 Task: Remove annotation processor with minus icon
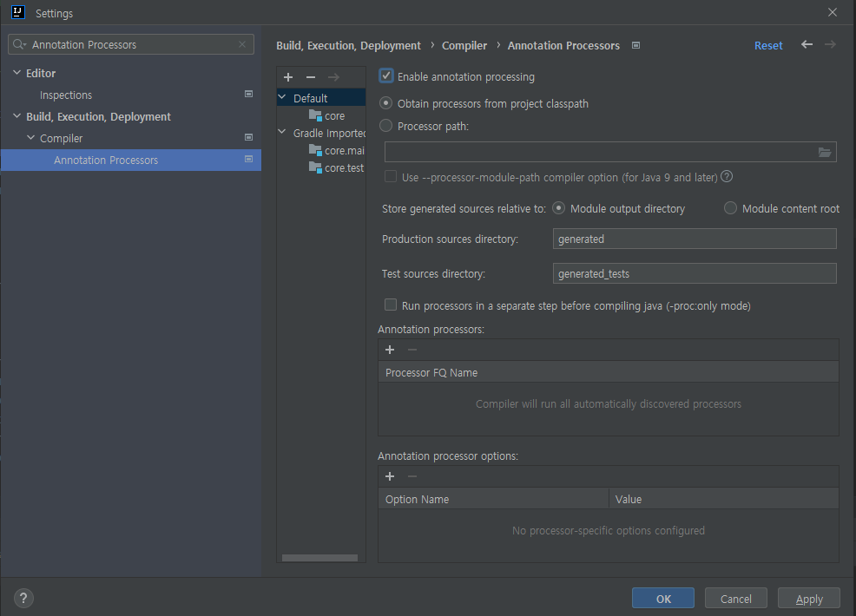412,350
